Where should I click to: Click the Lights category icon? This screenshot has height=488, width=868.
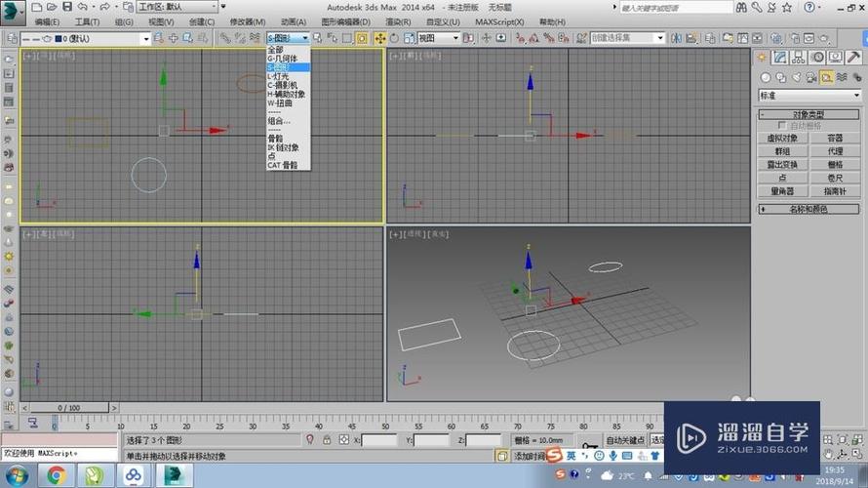[x=796, y=77]
